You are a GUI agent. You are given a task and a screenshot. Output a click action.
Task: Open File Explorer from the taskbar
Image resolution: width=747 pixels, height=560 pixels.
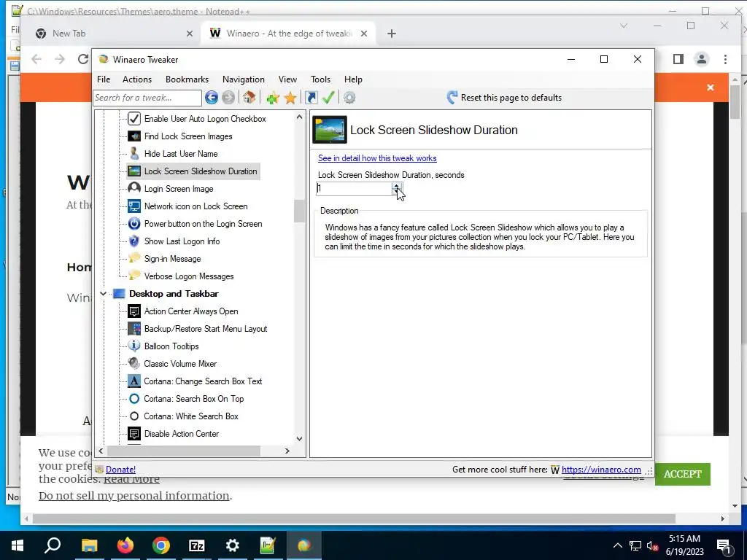90,545
